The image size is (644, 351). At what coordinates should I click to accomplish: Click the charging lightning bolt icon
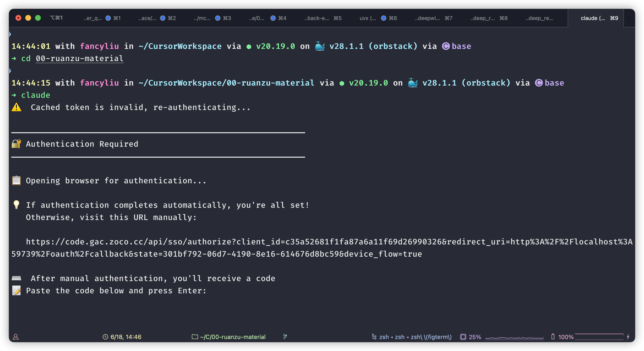tap(628, 337)
